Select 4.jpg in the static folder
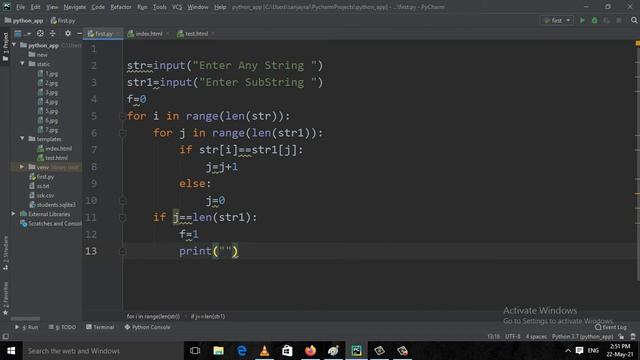The width and height of the screenshot is (640, 360). [48, 102]
